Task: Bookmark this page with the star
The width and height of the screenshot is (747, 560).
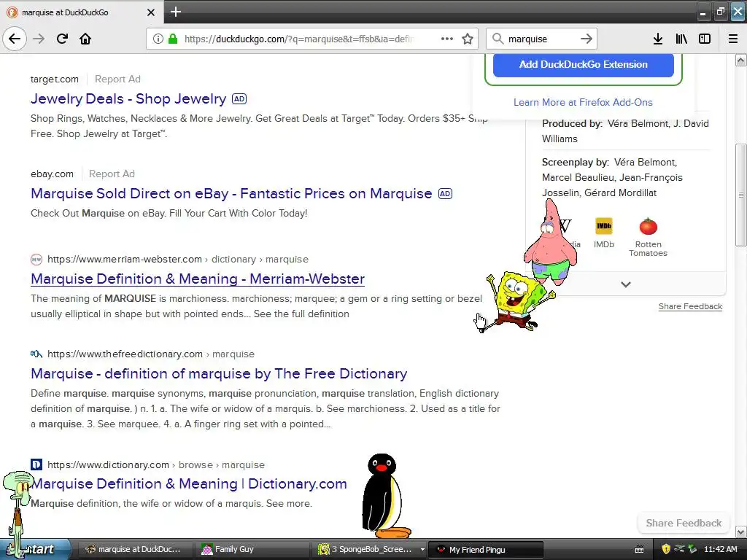Action: point(468,39)
